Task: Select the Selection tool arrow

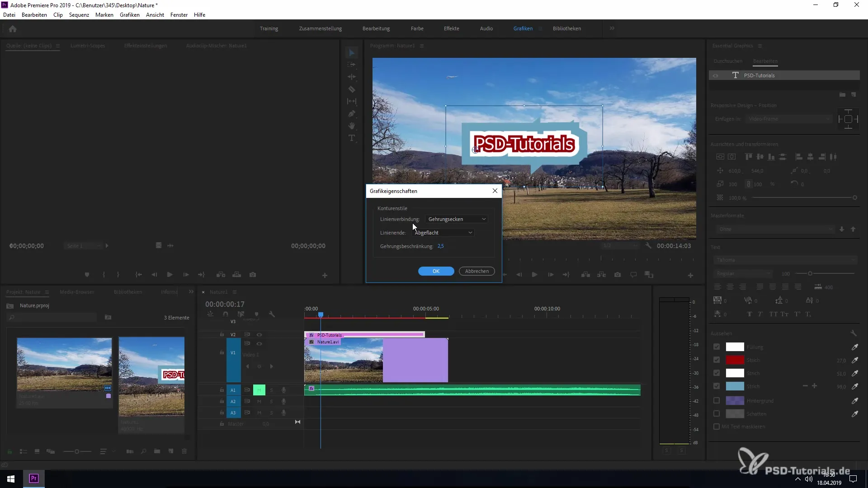Action: pos(352,53)
